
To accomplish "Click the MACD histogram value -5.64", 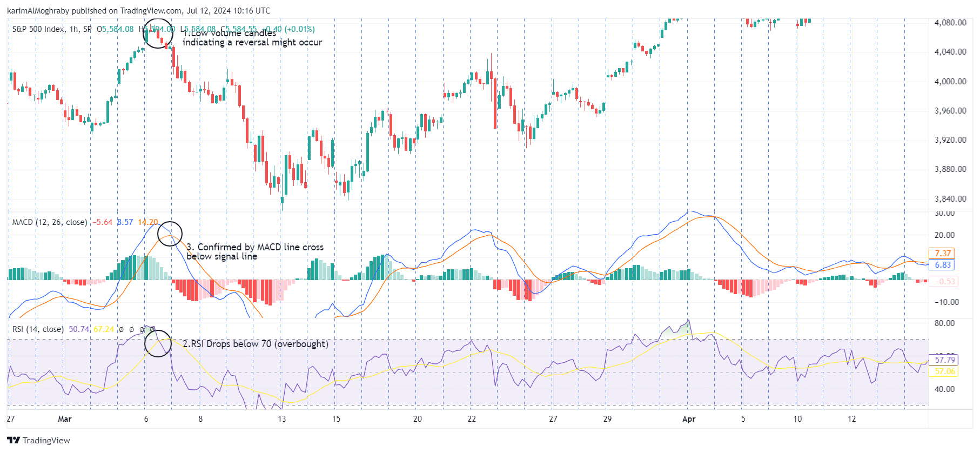I will pyautogui.click(x=102, y=222).
